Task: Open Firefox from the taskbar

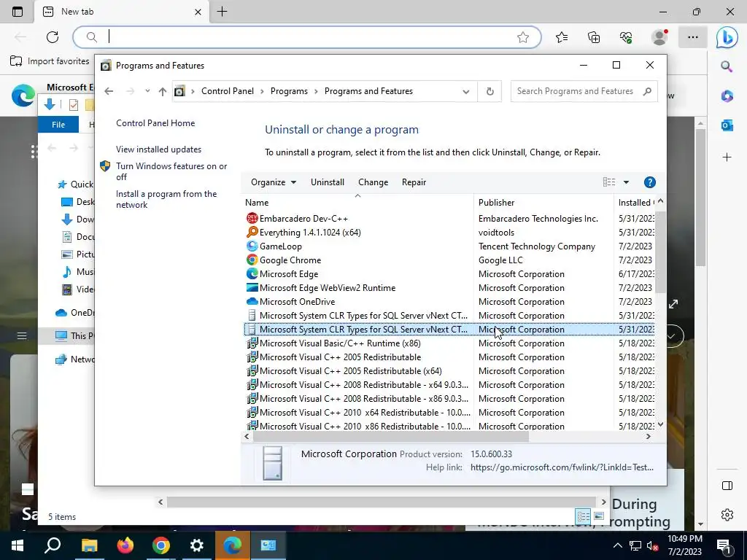Action: [125, 545]
